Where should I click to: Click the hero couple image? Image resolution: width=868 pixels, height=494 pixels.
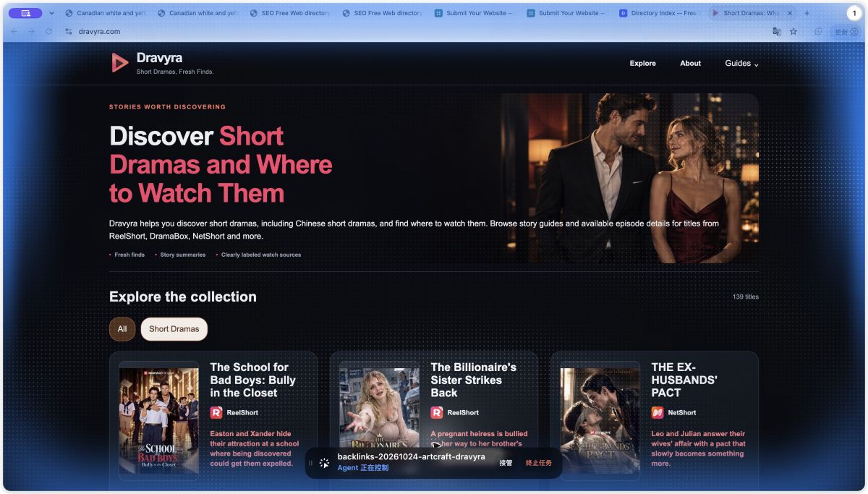(x=629, y=178)
